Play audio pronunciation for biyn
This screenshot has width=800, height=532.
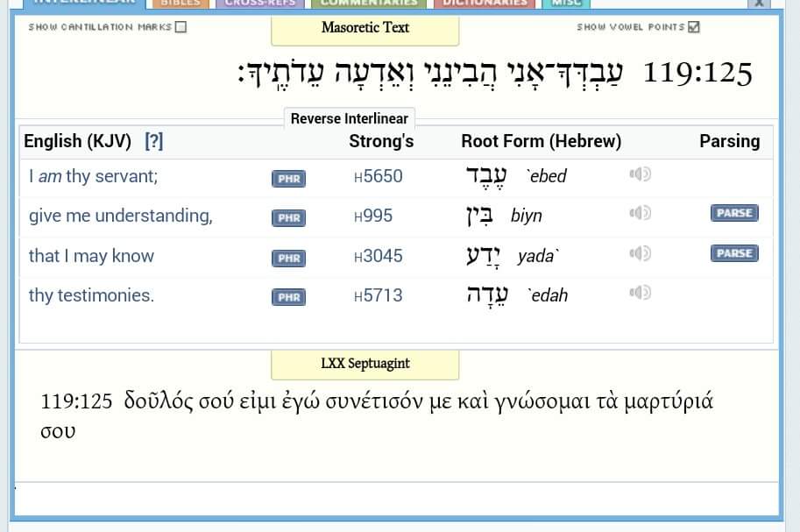pos(640,213)
